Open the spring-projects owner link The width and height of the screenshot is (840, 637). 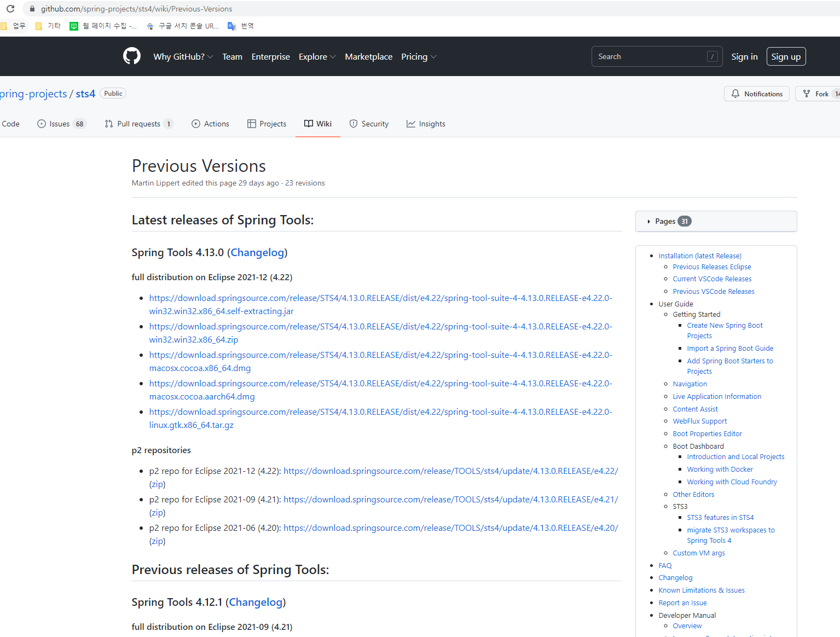pos(33,94)
